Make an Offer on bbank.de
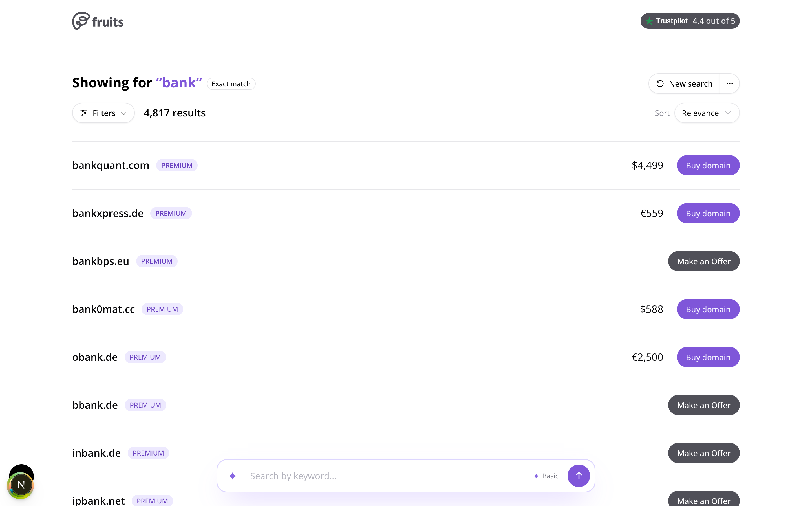This screenshot has width=812, height=506. (x=704, y=405)
